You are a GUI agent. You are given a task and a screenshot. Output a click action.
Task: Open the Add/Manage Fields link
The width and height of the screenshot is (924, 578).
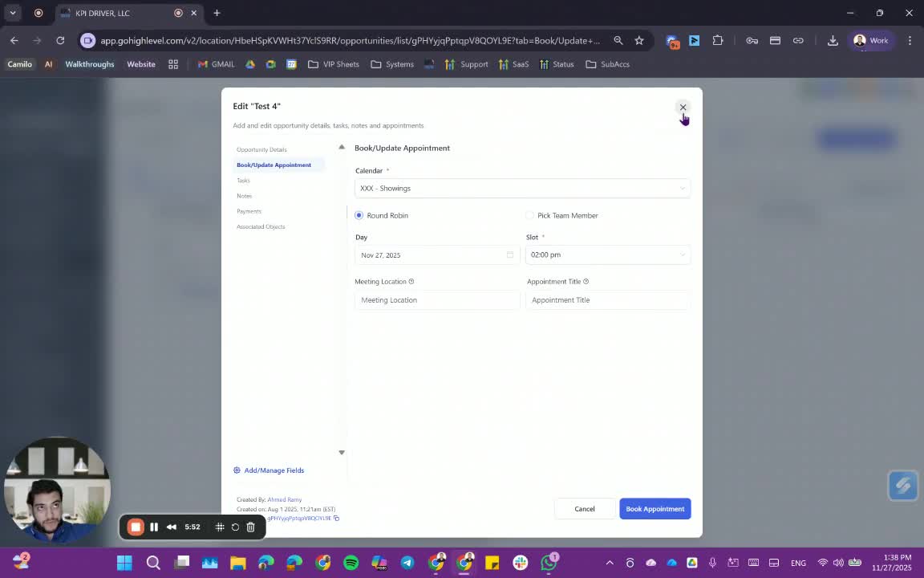click(269, 470)
